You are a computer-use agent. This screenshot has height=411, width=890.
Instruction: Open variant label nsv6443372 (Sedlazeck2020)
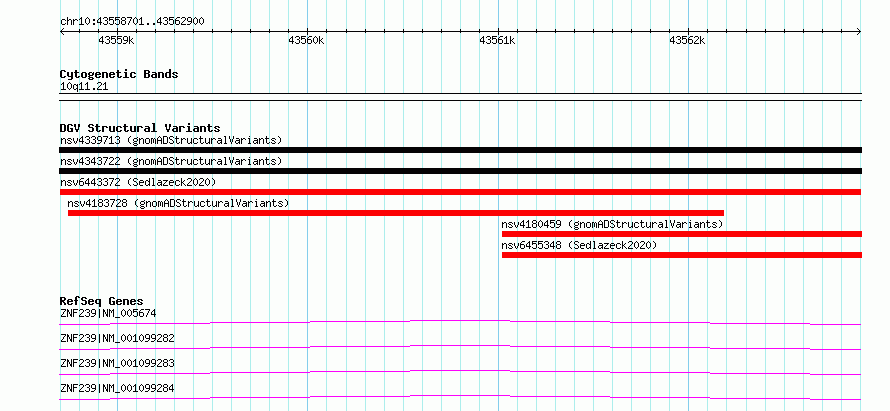click(138, 182)
